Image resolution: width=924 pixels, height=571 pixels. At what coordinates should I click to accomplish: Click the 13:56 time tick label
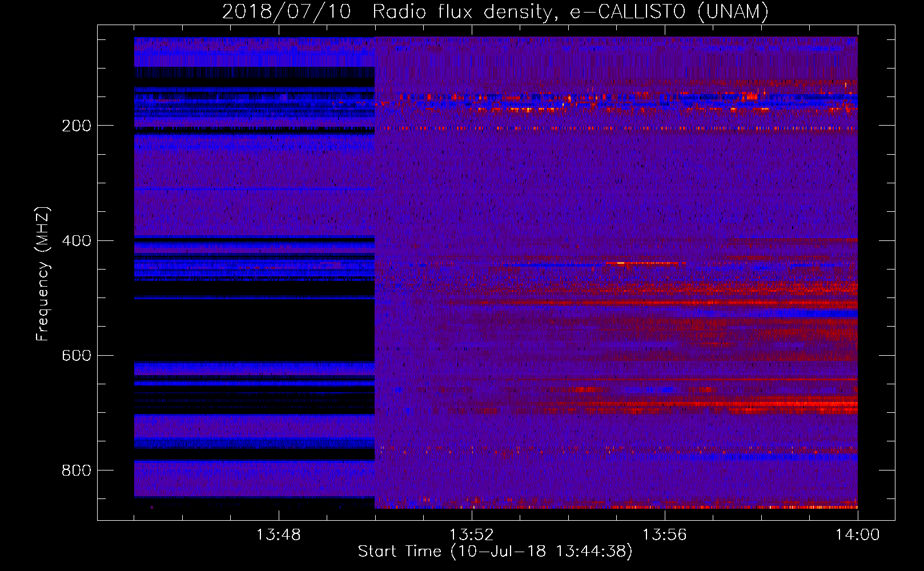click(x=664, y=534)
